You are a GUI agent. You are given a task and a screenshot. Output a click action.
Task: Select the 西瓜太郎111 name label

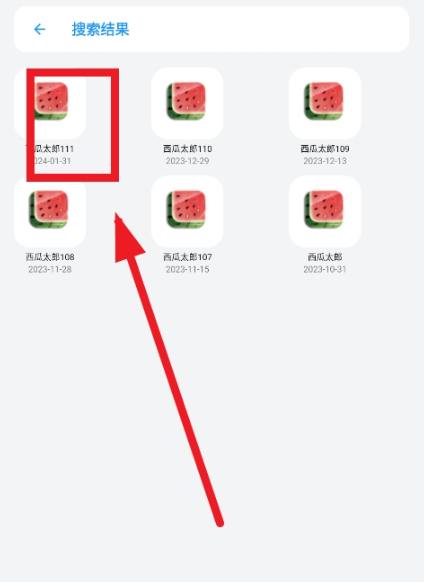click(x=50, y=149)
